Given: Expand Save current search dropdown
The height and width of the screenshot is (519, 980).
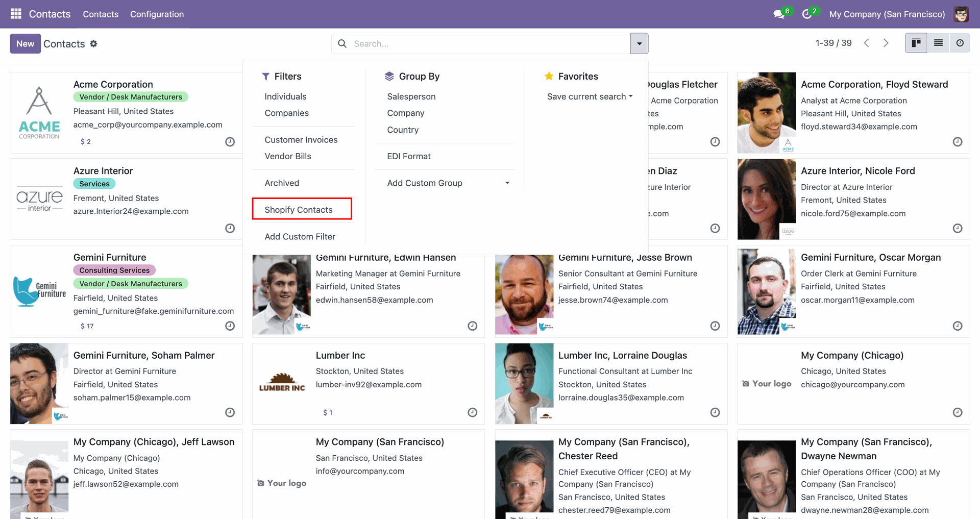Looking at the screenshot, I should [590, 96].
